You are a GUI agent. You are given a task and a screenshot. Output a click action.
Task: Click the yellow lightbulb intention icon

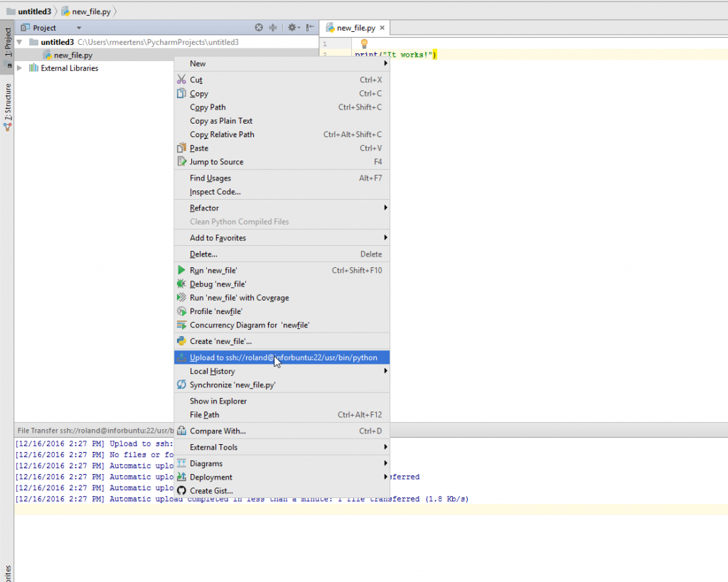click(364, 44)
